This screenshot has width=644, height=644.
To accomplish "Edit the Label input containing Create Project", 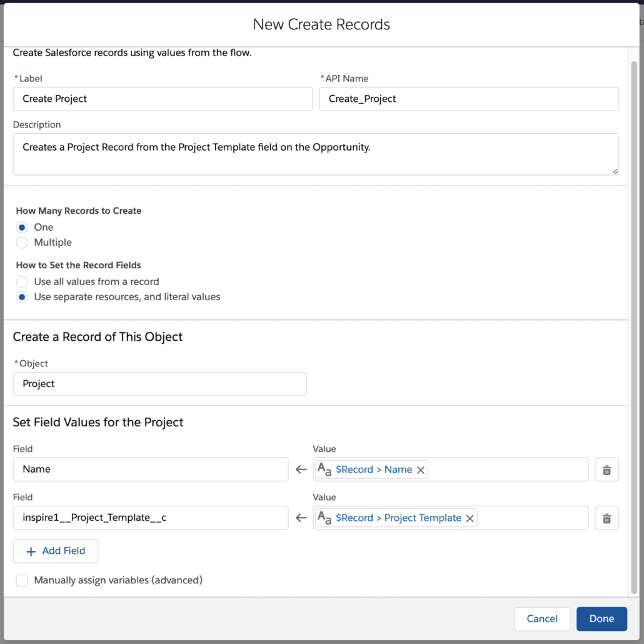I will 163,99.
